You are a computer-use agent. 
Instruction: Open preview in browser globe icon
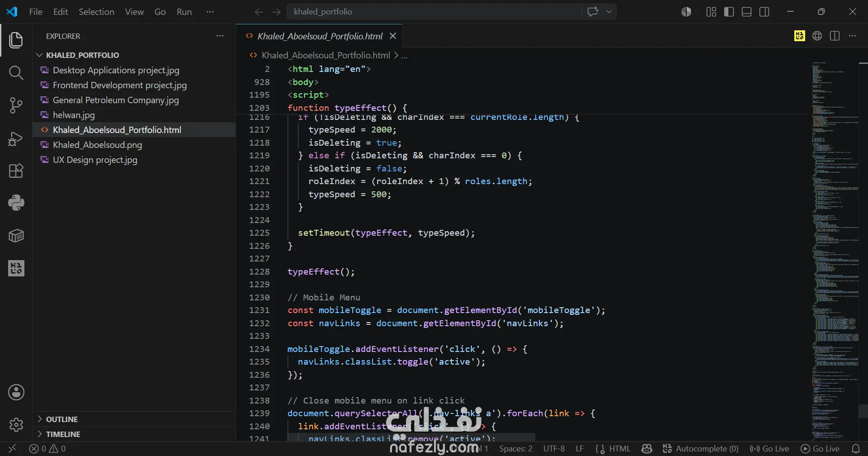coord(817,36)
